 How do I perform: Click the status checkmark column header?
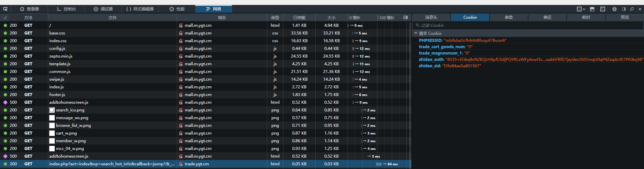[x=5, y=17]
